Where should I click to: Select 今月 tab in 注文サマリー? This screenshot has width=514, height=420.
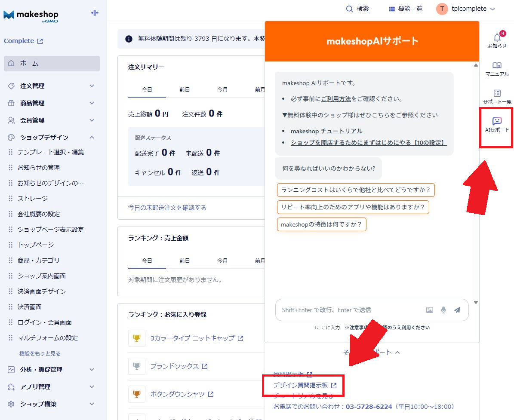(x=222, y=89)
